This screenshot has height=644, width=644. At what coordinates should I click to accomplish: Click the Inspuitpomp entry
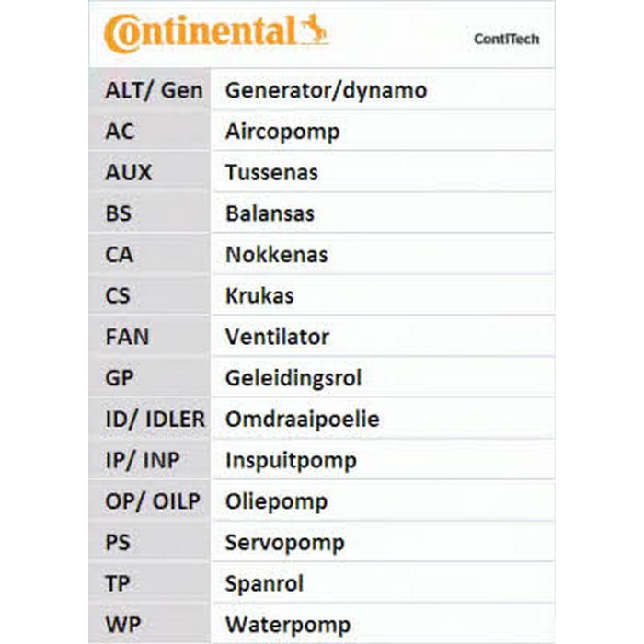pos(291,460)
